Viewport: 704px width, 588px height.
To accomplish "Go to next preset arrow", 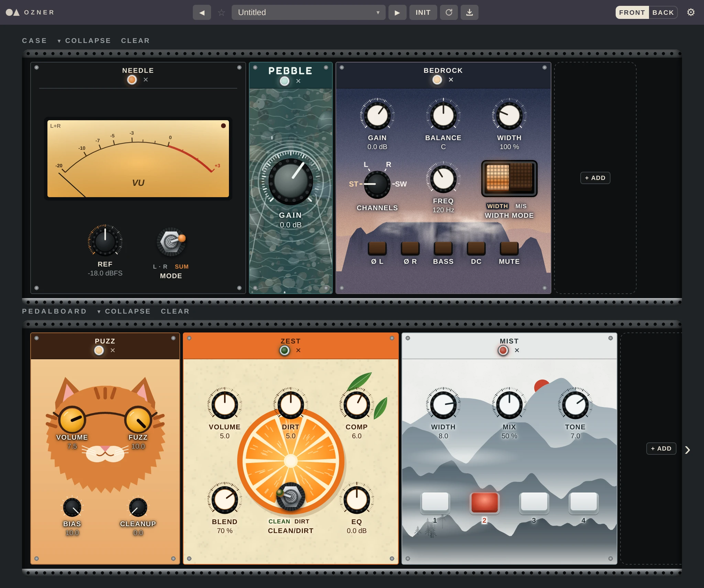I will coord(397,12).
